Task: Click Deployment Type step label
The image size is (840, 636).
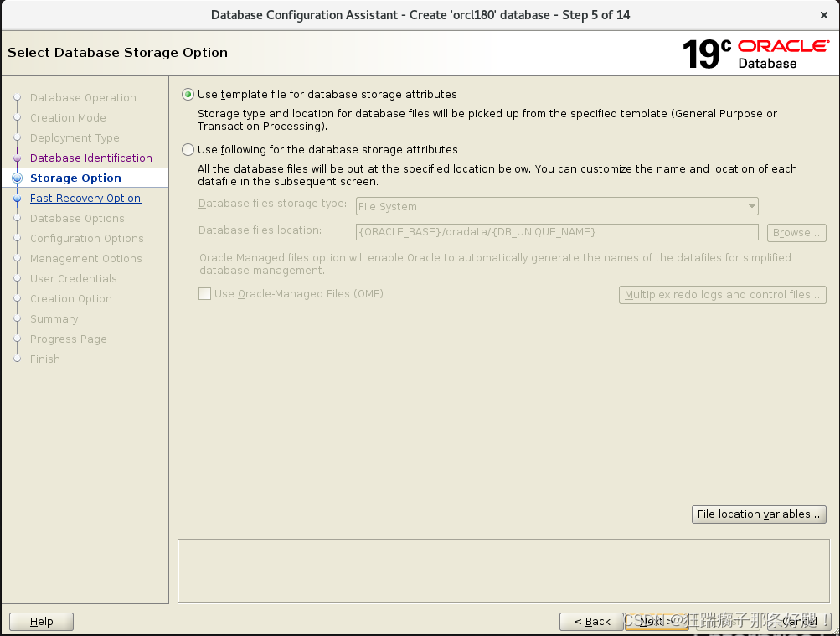Action: (x=75, y=137)
